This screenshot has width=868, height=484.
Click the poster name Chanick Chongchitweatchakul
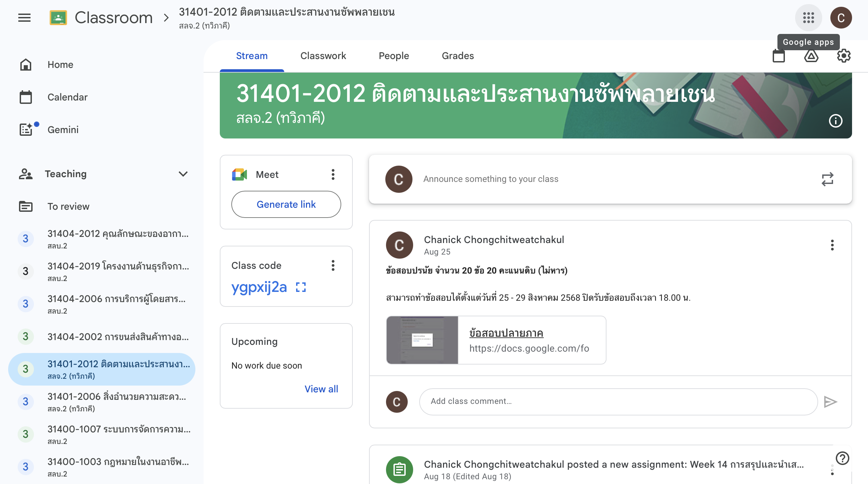click(x=494, y=240)
